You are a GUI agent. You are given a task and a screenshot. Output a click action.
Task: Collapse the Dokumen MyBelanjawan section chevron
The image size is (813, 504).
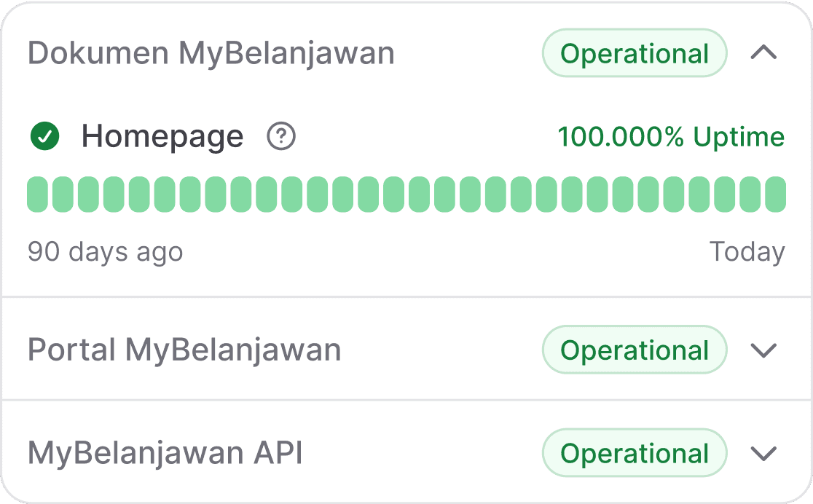(x=763, y=53)
